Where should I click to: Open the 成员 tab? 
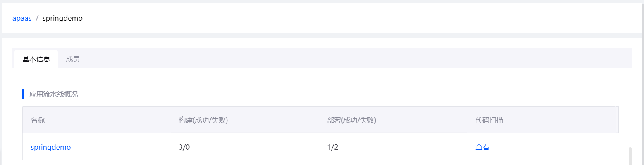click(73, 59)
